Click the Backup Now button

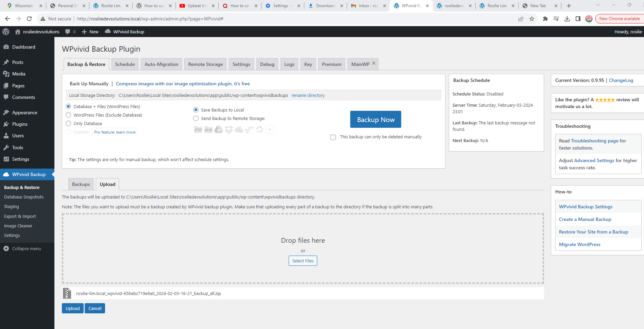[x=376, y=119]
